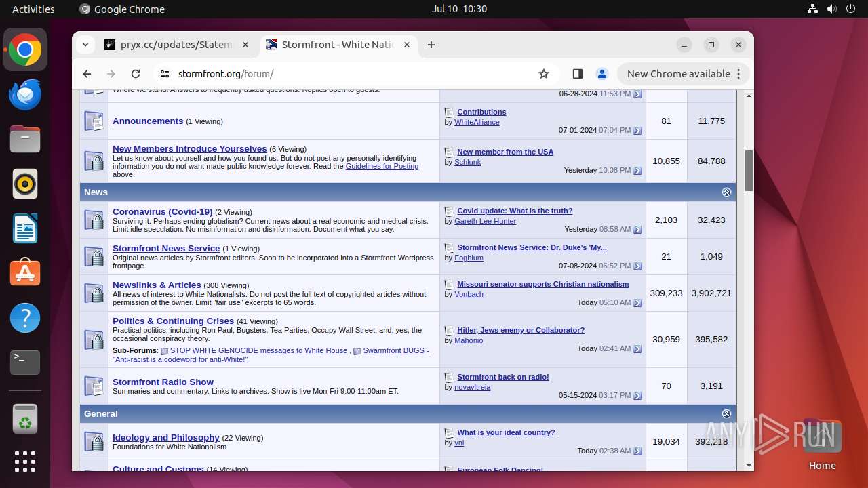868x488 pixels.
Task: View site information icon in address bar
Action: (x=164, y=74)
